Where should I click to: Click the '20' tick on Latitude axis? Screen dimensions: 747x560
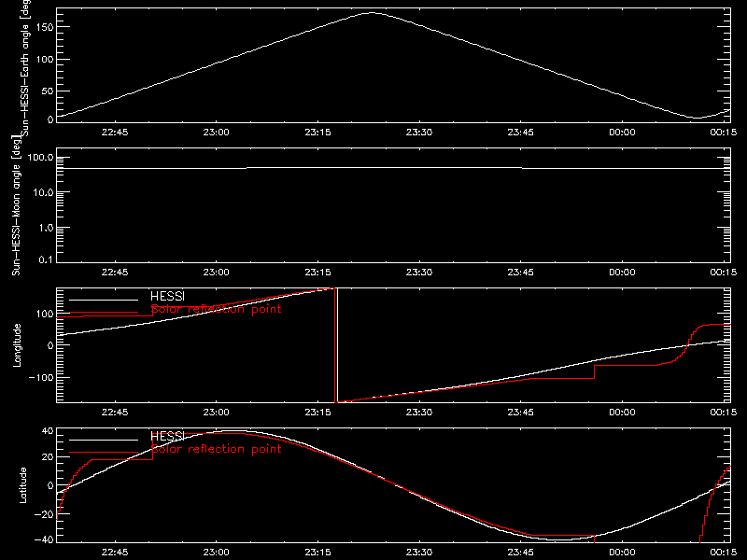(48, 457)
